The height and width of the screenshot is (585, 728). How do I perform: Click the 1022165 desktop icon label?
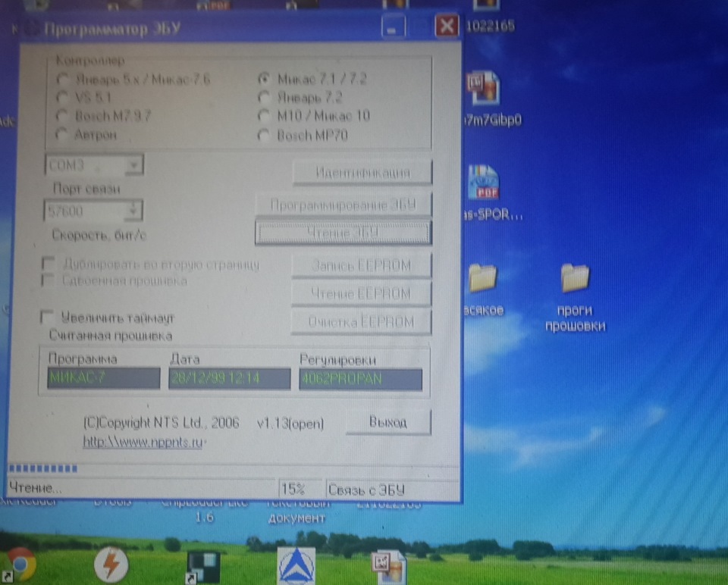coord(491,26)
